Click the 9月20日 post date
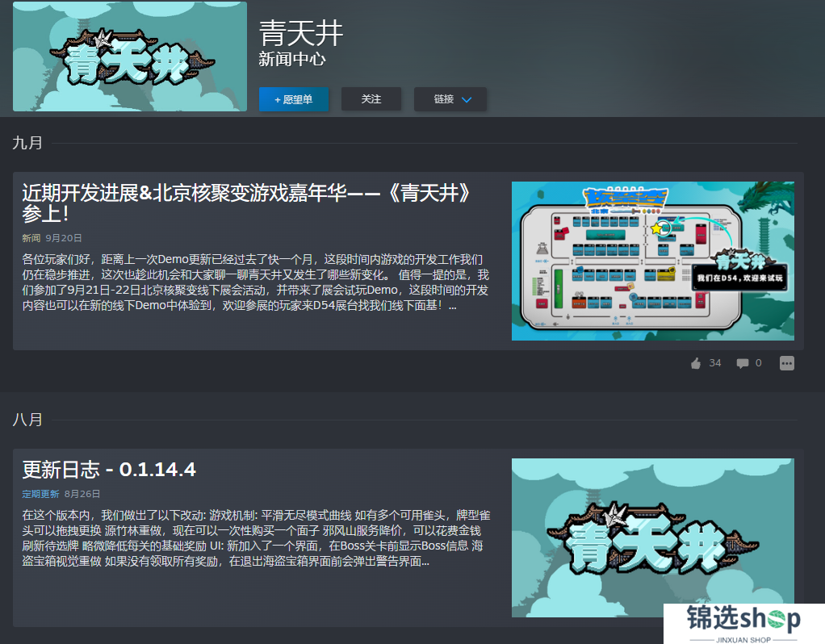Viewport: 825px width, 644px height. point(64,238)
